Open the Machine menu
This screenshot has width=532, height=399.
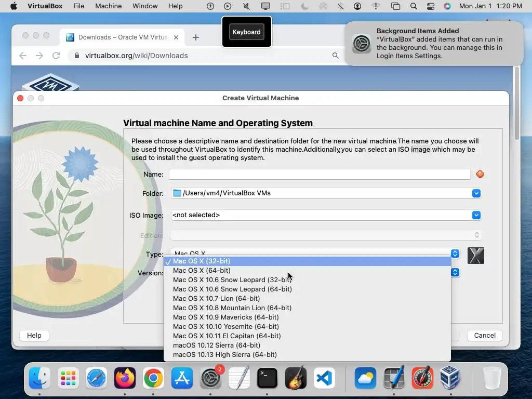[x=108, y=6]
